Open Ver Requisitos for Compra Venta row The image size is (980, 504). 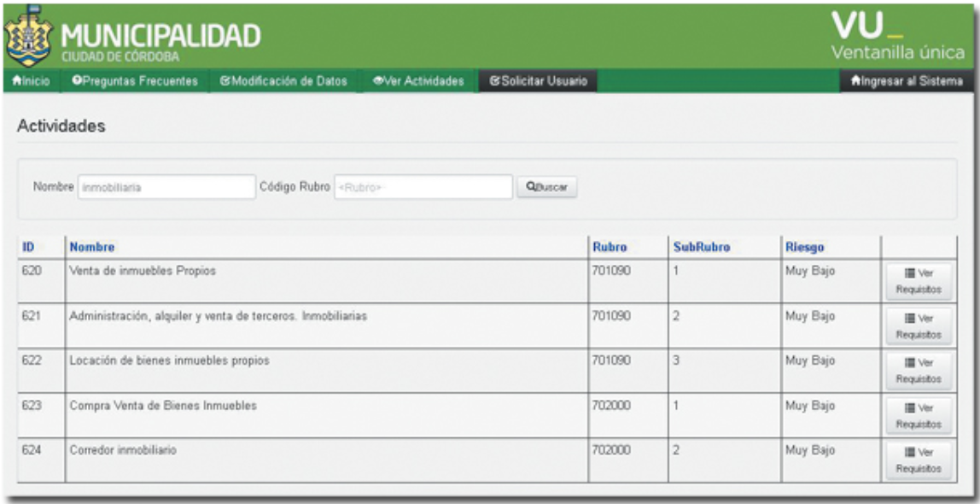pyautogui.click(x=918, y=415)
